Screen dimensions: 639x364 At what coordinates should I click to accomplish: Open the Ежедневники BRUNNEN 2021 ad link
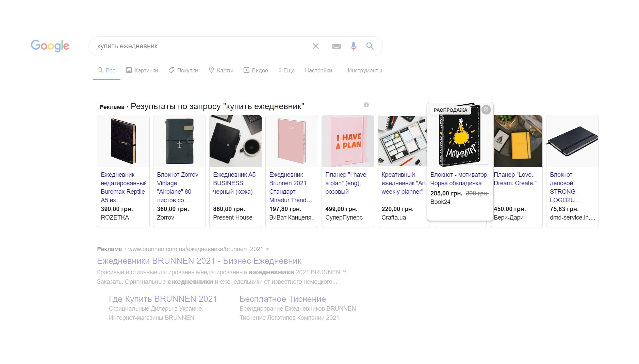coord(199,261)
